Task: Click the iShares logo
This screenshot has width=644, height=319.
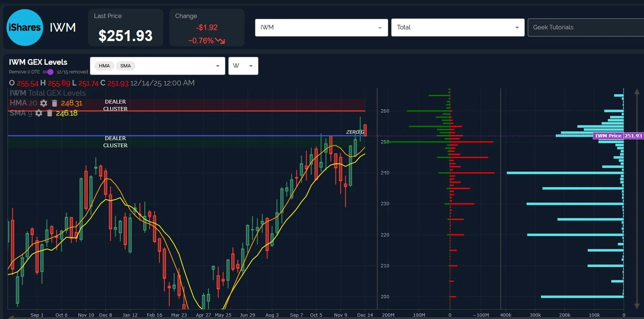Action: point(25,27)
